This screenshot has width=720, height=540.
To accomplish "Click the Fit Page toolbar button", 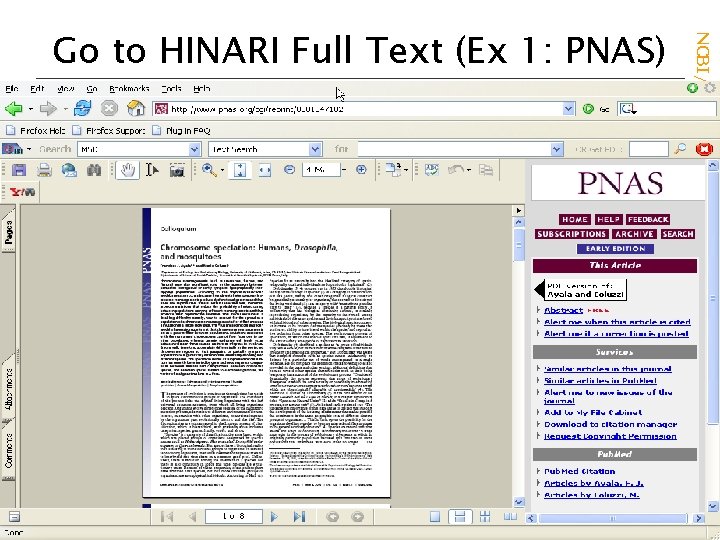I will click(240, 170).
